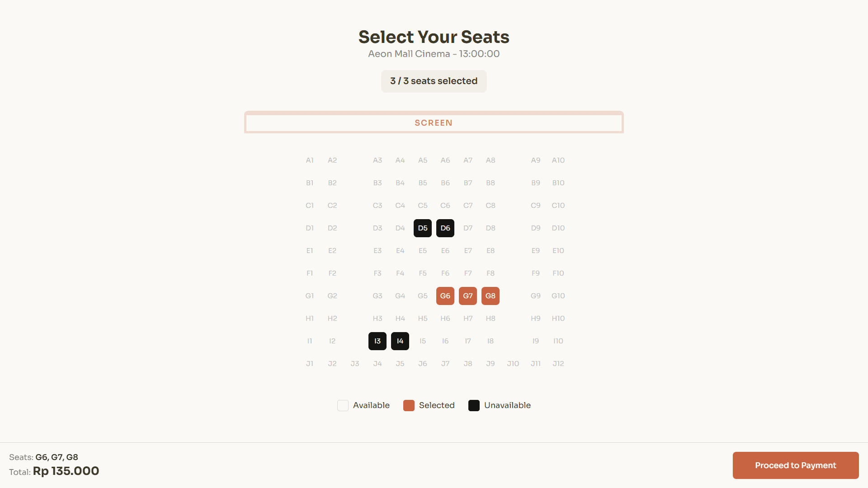Select seat F1 on the left aisle

click(310, 273)
